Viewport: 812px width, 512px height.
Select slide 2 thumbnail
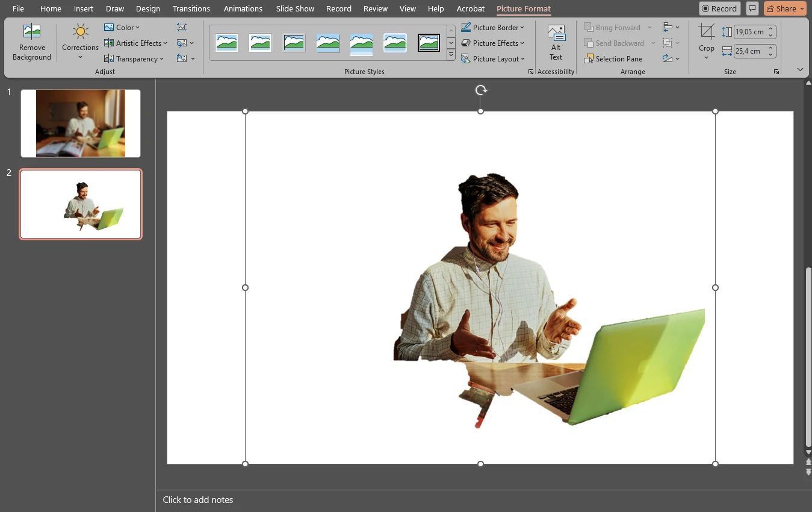click(81, 204)
